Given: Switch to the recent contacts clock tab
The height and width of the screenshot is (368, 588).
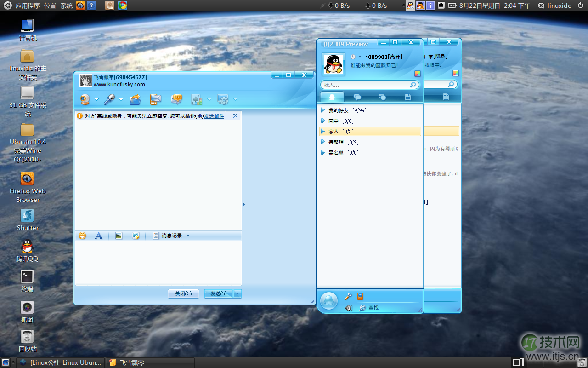Looking at the screenshot, I should [x=382, y=97].
